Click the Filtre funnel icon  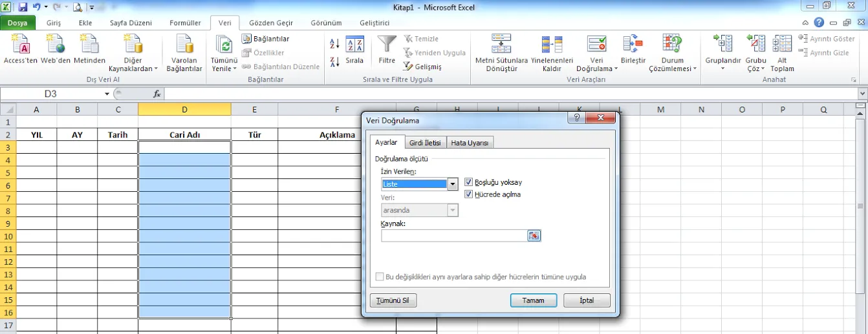coord(387,45)
